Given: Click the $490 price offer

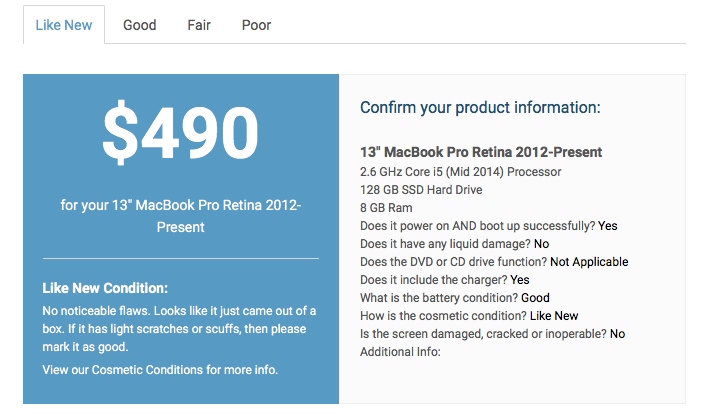Looking at the screenshot, I should [x=180, y=132].
